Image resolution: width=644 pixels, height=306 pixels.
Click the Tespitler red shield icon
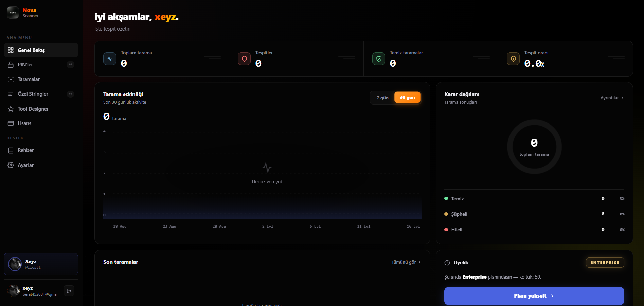pyautogui.click(x=244, y=59)
